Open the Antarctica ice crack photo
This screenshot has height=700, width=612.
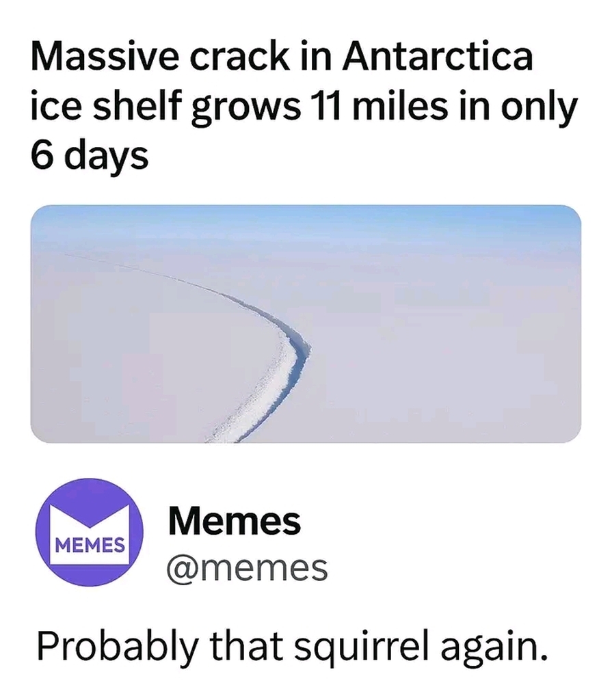click(306, 324)
